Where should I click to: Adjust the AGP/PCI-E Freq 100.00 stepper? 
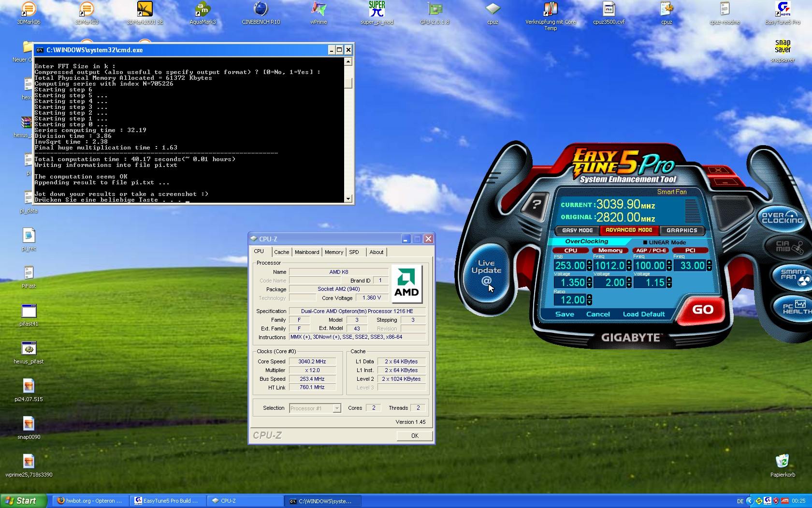tap(669, 266)
